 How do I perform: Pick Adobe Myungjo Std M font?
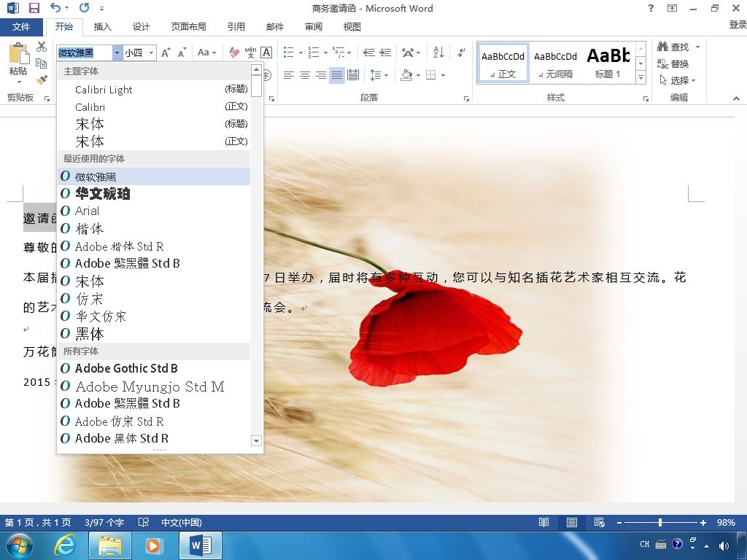click(154, 386)
